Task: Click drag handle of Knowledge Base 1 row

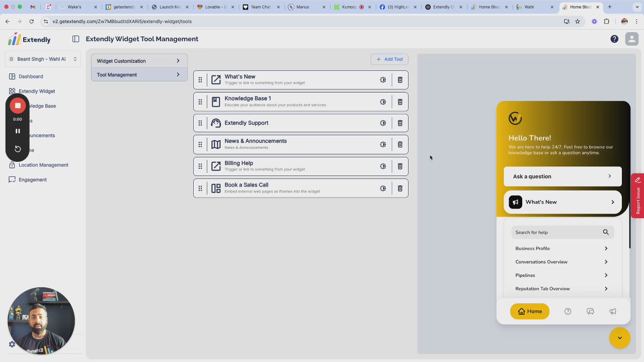Action: coord(200,102)
